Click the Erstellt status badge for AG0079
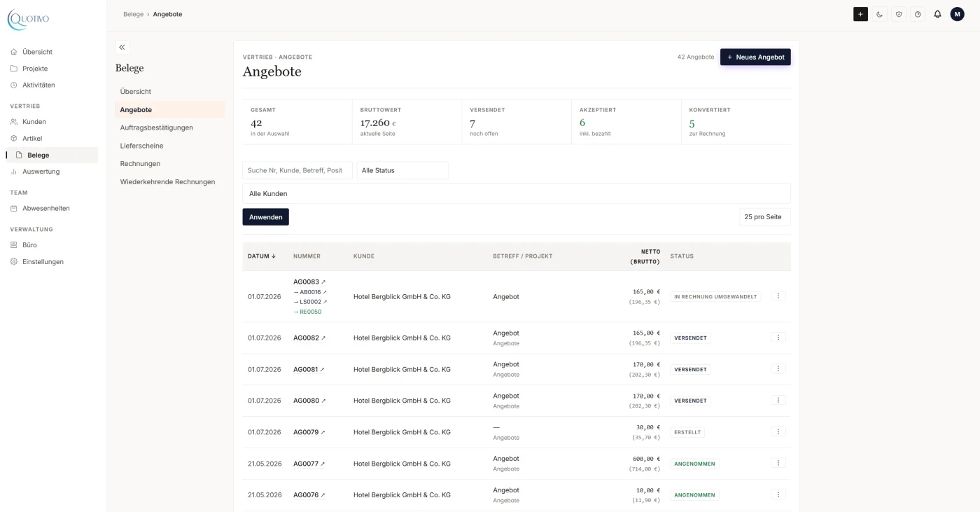This screenshot has width=980, height=512. pos(687,432)
